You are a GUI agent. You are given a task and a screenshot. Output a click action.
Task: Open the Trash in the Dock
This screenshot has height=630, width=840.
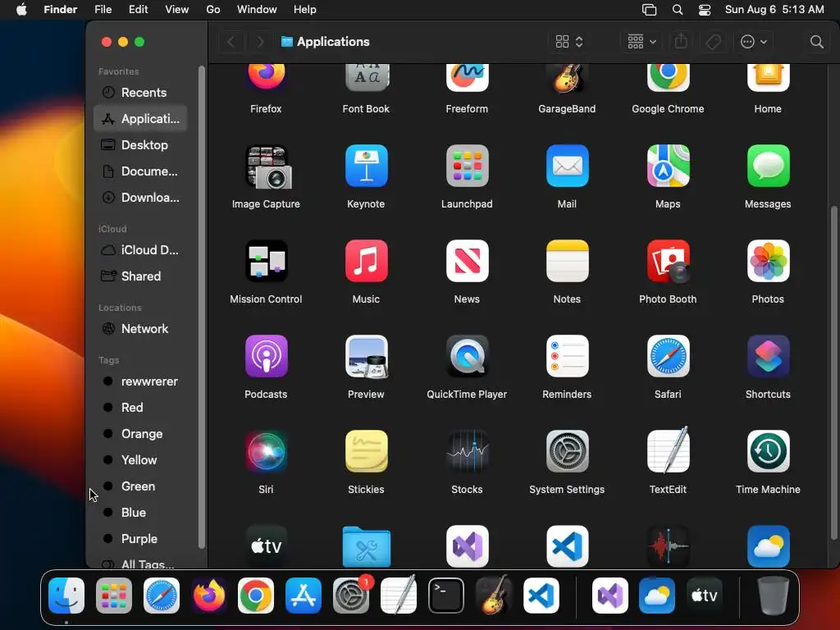(773, 596)
